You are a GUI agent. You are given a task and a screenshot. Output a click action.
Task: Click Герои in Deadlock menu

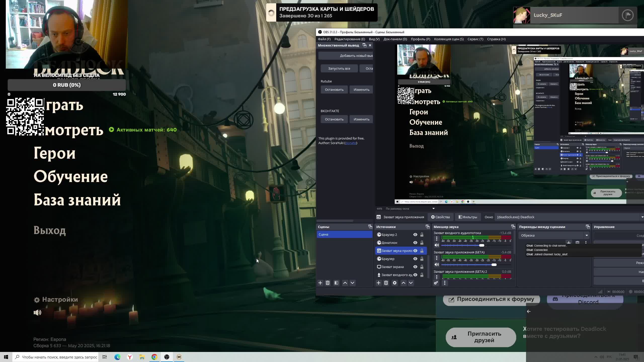click(x=55, y=153)
